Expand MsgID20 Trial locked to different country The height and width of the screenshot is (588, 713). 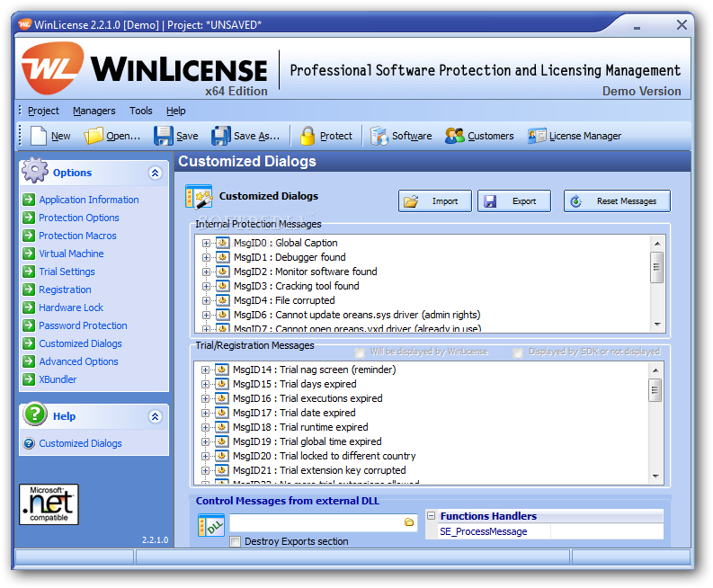click(x=206, y=456)
